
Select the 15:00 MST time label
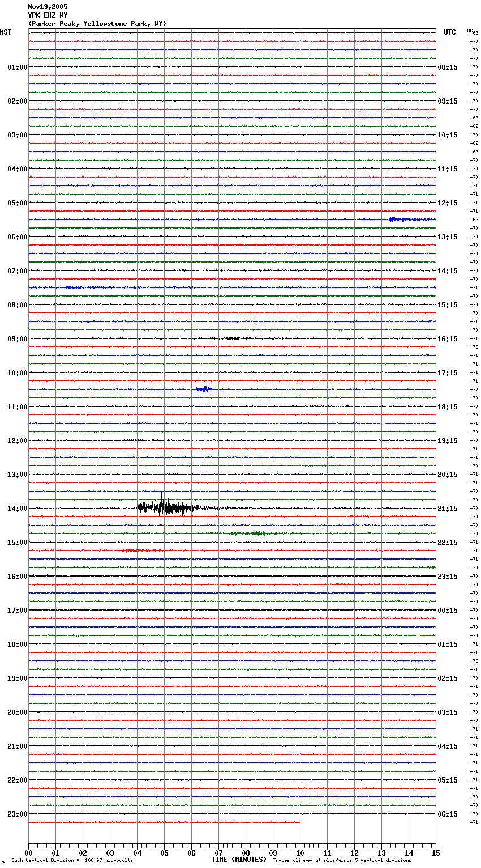pos(18,543)
